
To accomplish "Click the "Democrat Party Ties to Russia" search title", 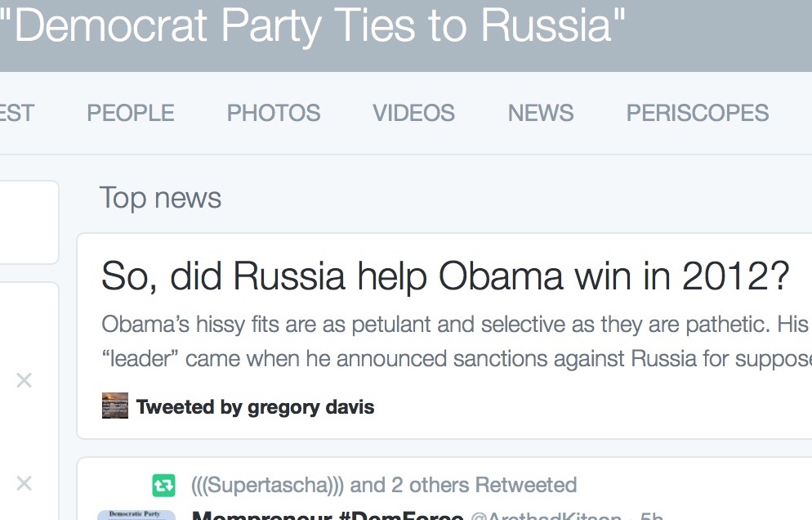I will click(315, 26).
